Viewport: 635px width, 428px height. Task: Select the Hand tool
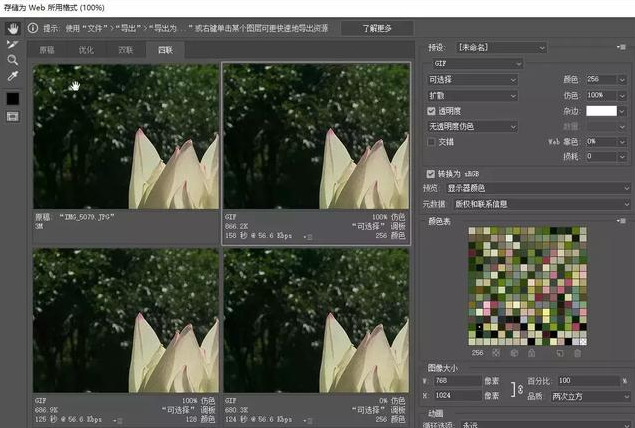(x=13, y=28)
